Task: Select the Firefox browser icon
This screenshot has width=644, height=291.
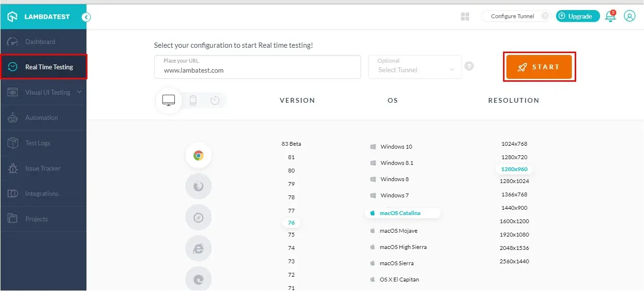Action: (x=198, y=186)
